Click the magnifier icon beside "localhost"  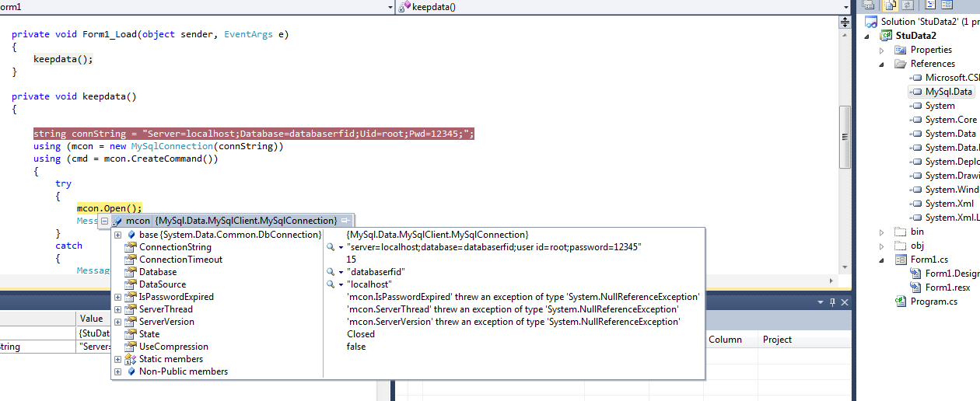click(331, 284)
